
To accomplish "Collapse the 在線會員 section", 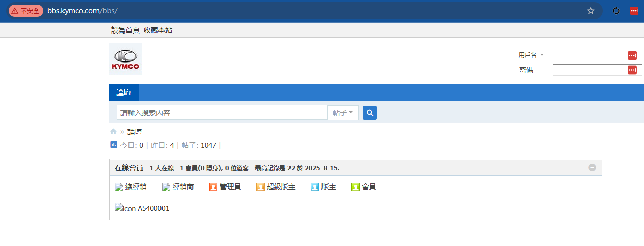I will tap(592, 167).
